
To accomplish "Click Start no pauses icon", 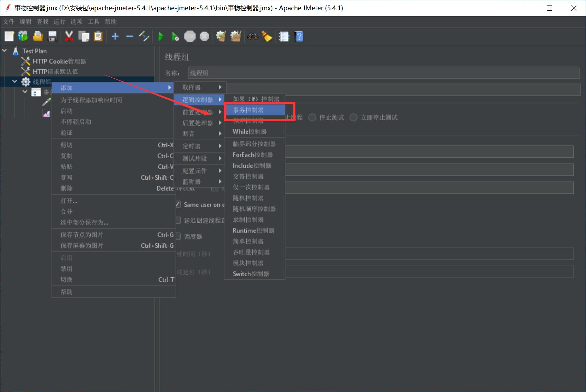I will click(175, 36).
